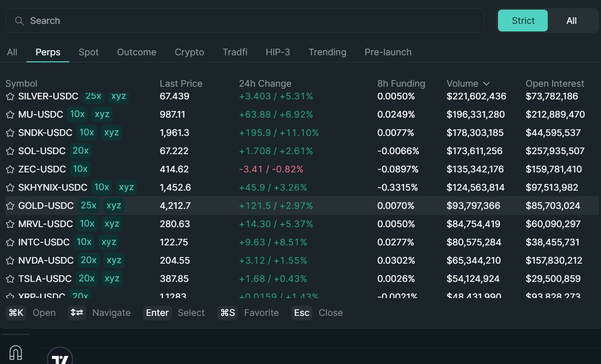Click ZEC-USDC change -3.41 / -0.82%
The image size is (601, 364).
coord(271,169)
